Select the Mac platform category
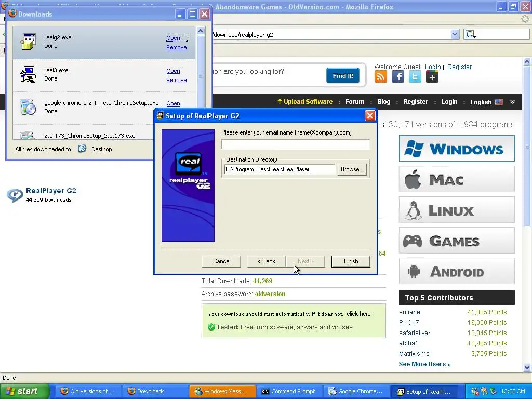The height and width of the screenshot is (399, 532). tap(457, 179)
